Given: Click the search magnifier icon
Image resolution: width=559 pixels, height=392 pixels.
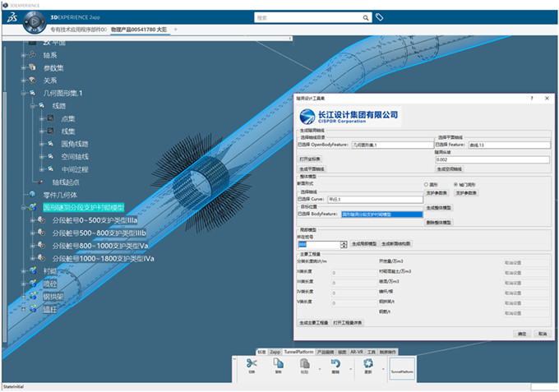Looking at the screenshot, I should point(363,16).
